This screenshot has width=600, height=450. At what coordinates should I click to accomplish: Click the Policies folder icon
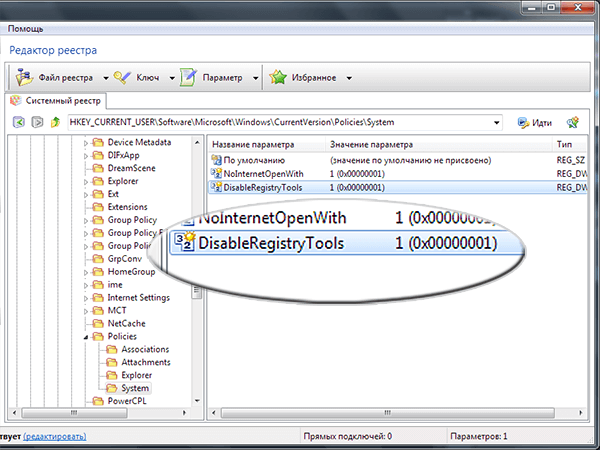pos(98,336)
